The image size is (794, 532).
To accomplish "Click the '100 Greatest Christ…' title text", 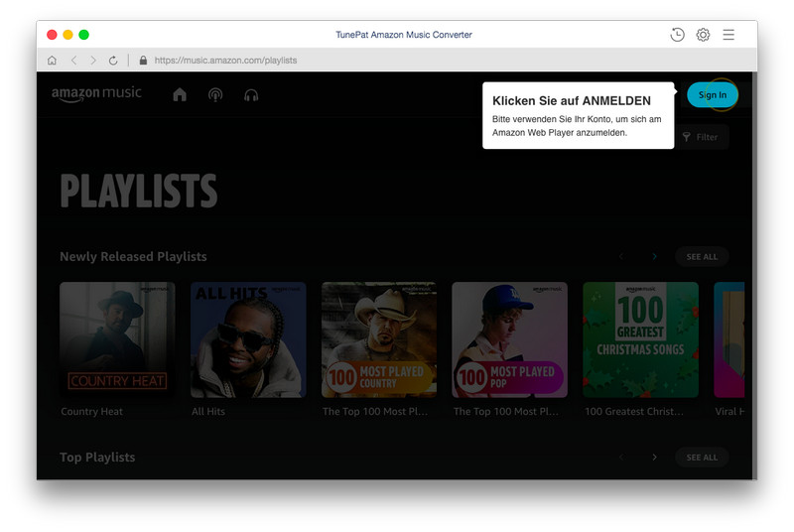I will [634, 412].
